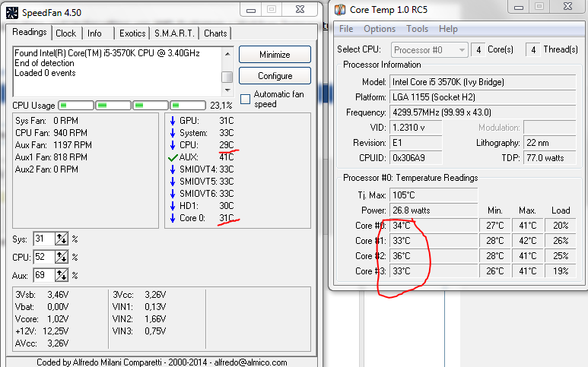Switch to the Readings tab
588x367 pixels.
coord(30,32)
